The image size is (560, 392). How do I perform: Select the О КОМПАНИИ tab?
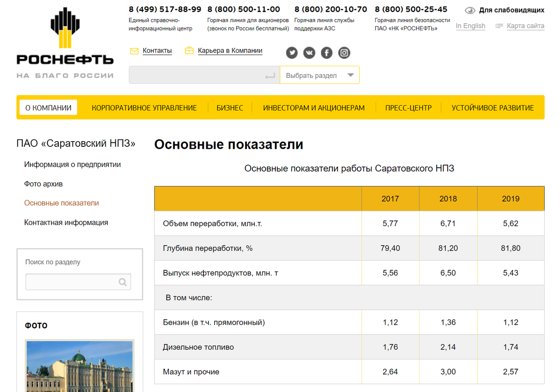click(48, 107)
